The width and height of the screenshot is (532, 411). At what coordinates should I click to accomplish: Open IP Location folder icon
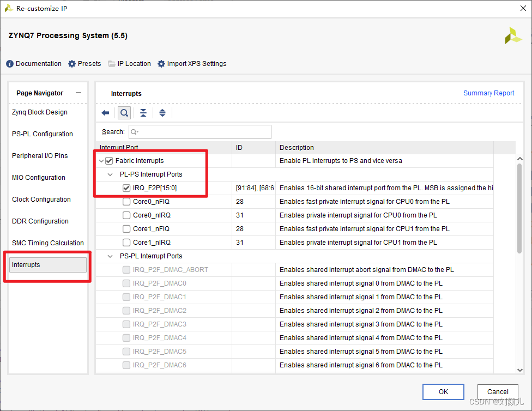[111, 64]
